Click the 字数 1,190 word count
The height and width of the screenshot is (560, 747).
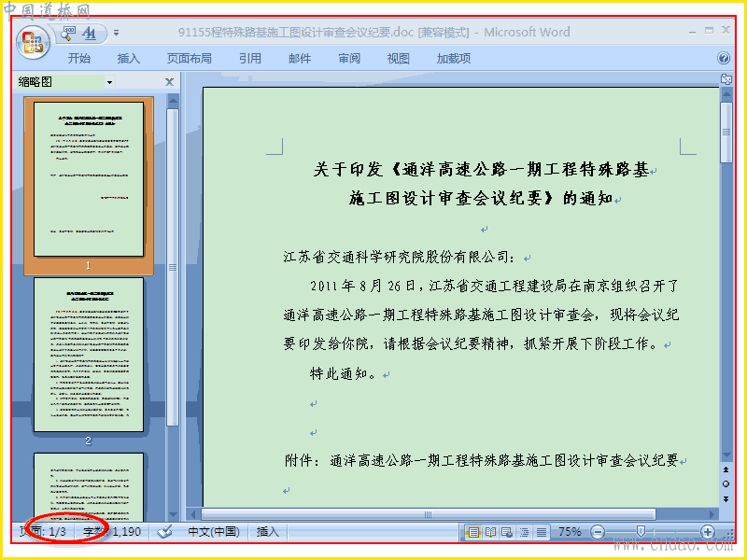112,531
